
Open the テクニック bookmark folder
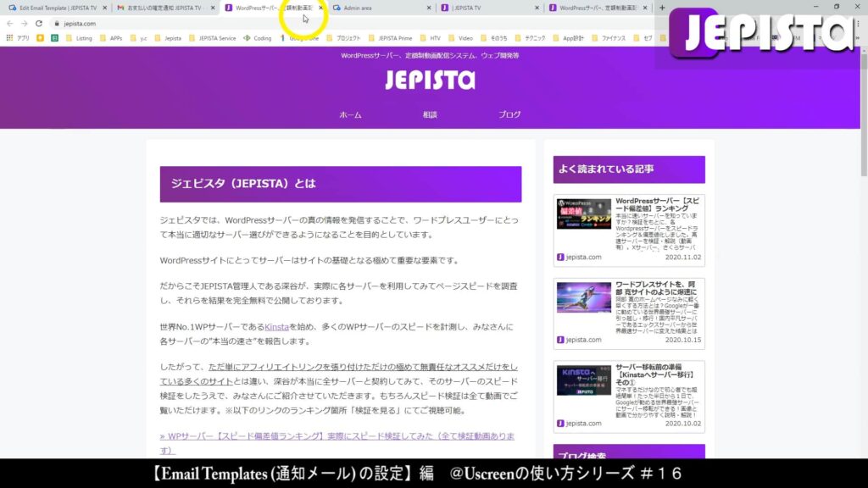coord(531,38)
